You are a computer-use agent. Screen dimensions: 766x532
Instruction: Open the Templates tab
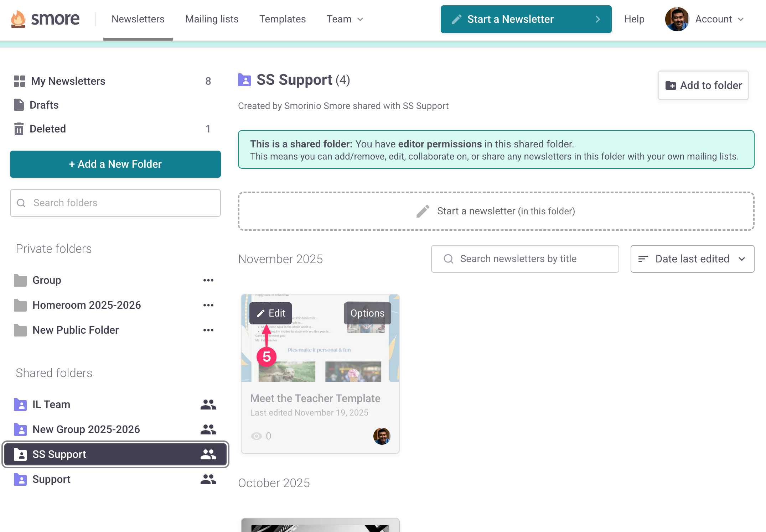click(x=283, y=19)
